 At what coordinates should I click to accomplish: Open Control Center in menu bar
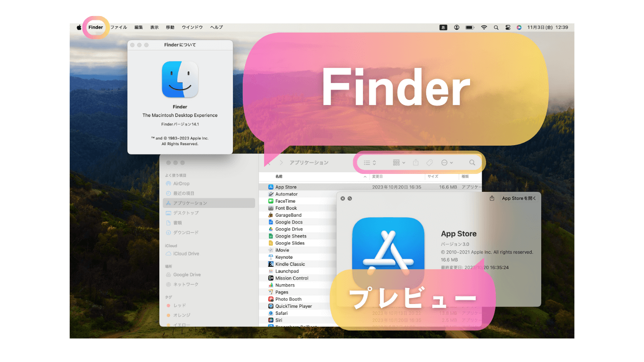pyautogui.click(x=508, y=27)
